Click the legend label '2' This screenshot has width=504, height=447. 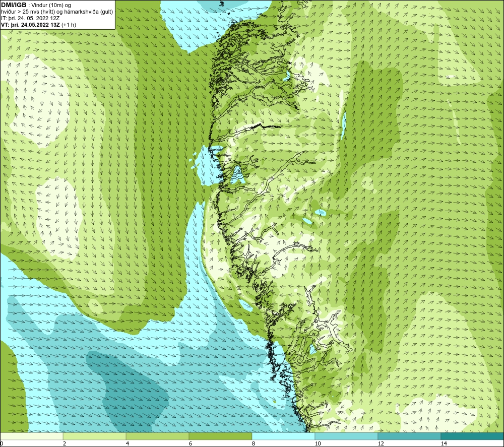[65, 443]
